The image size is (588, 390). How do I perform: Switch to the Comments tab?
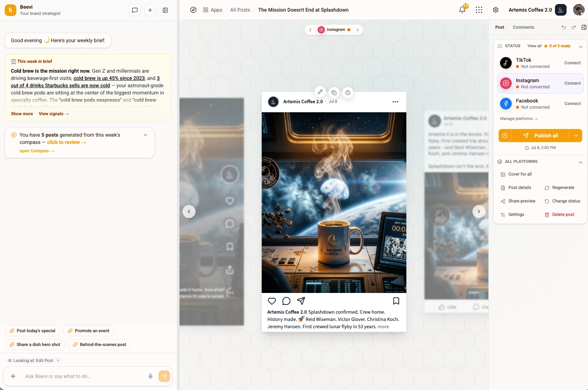523,27
